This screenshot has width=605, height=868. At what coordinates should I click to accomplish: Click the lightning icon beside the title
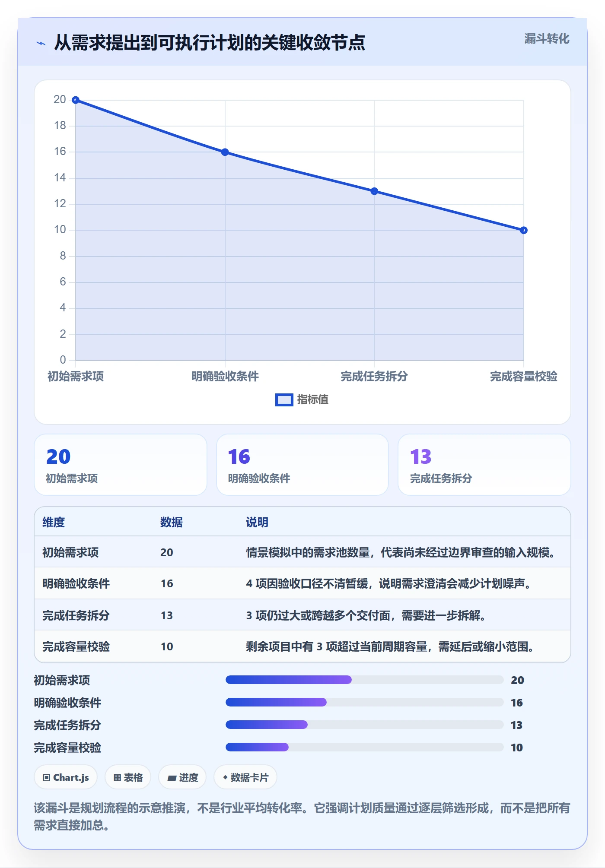41,43
